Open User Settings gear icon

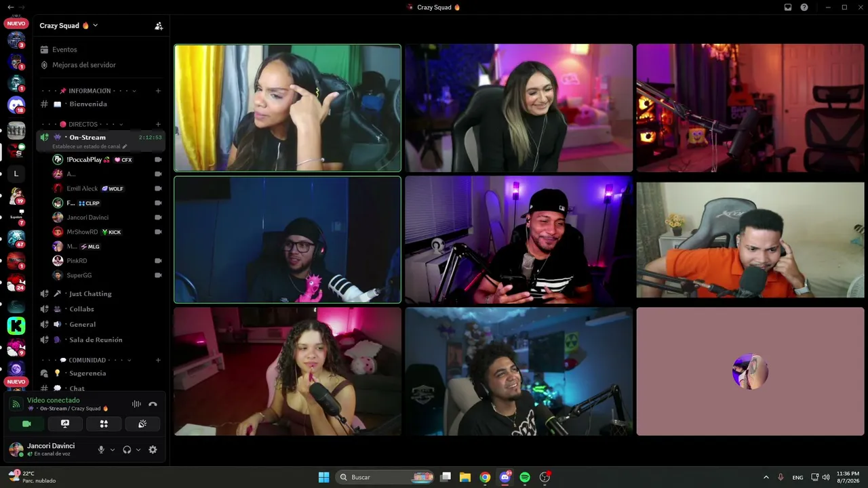(153, 449)
